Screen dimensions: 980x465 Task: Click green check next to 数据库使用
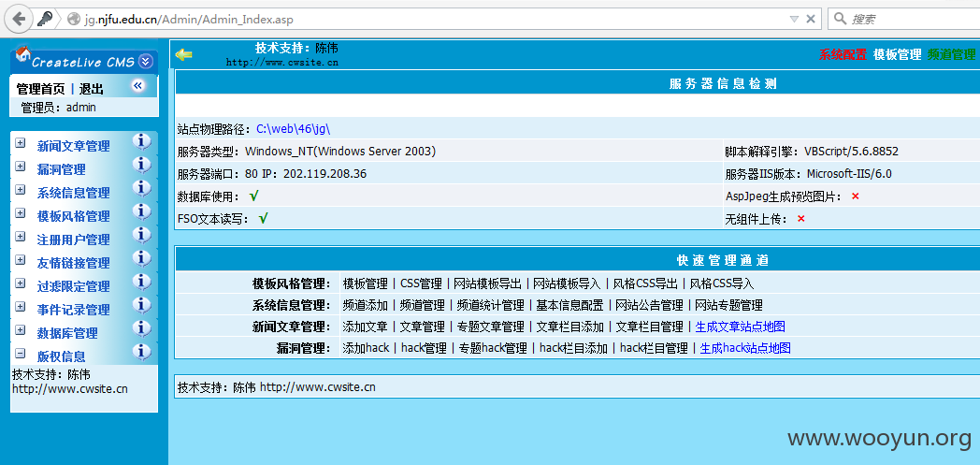(253, 196)
